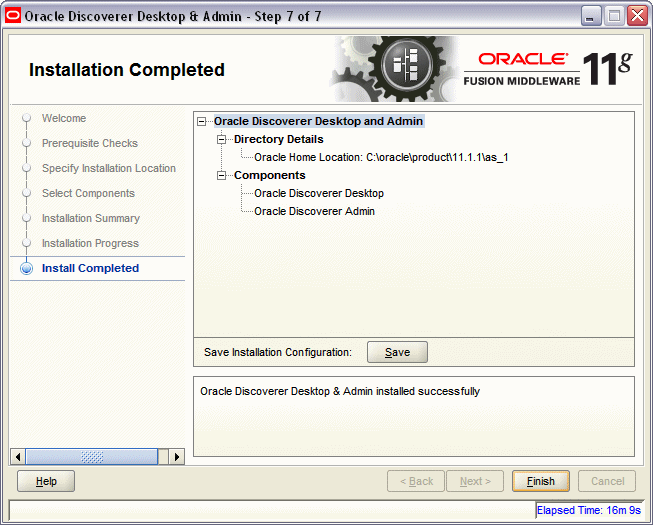653x525 pixels.
Task: Go to the Select Components step
Action: 88,193
